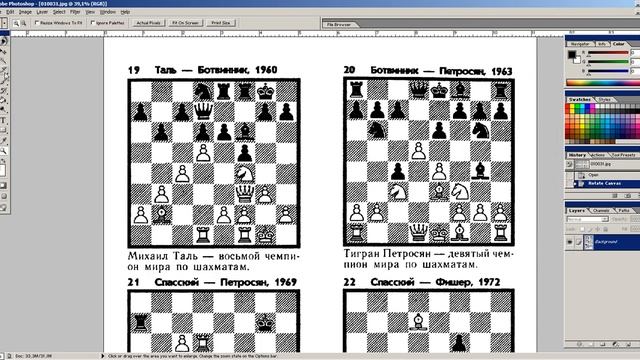Click the Jump to ImageReady icon
This screenshot has height=360, width=640.
(x=4, y=207)
